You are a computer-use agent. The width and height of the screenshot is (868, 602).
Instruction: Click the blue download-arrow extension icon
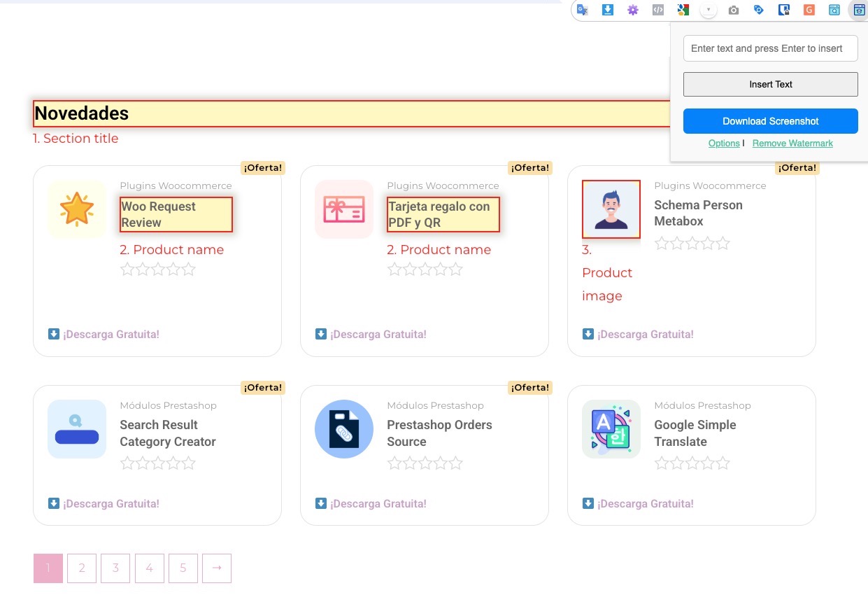[608, 10]
